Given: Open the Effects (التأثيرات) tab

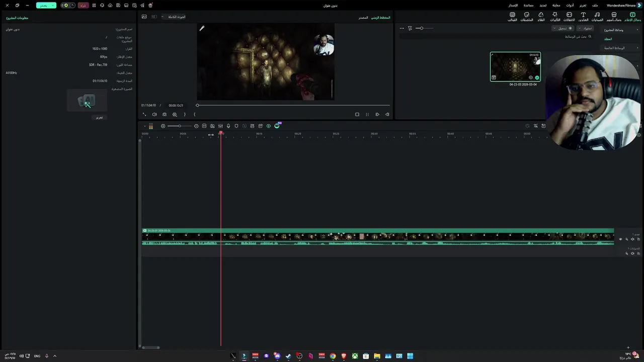Looking at the screenshot, I should (x=555, y=17).
